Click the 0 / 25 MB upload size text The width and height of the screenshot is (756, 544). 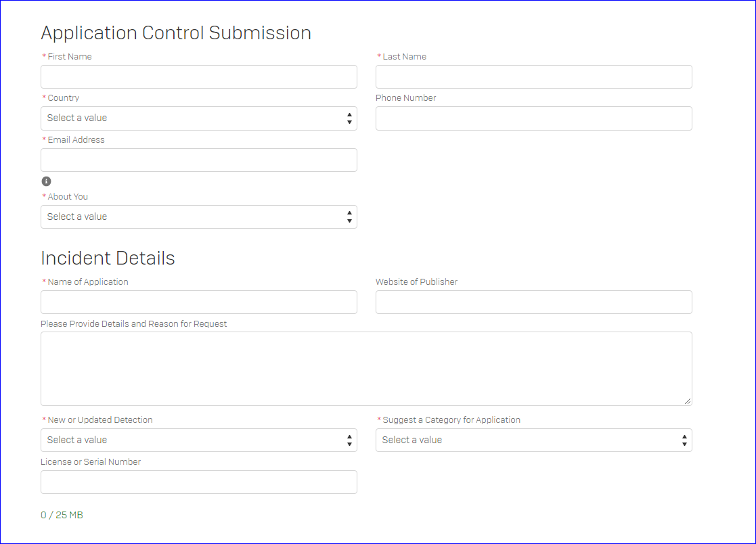(x=62, y=516)
